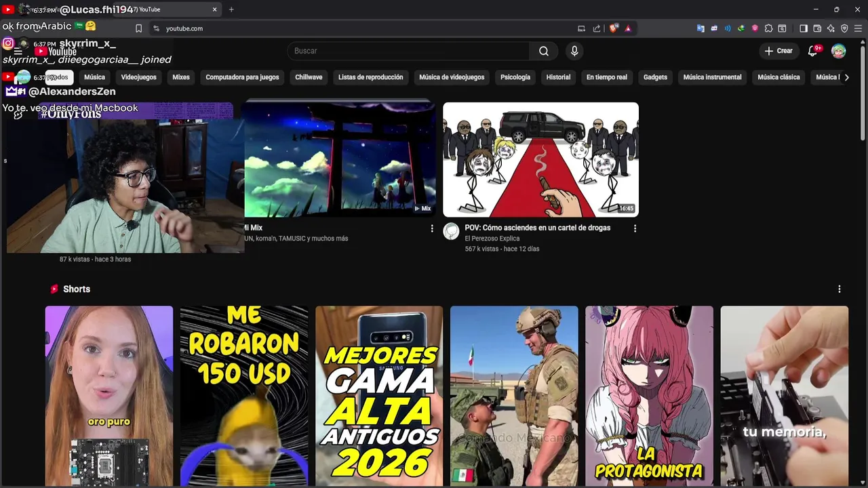
Task: Start voice search with microphone icon
Action: [x=574, y=51]
